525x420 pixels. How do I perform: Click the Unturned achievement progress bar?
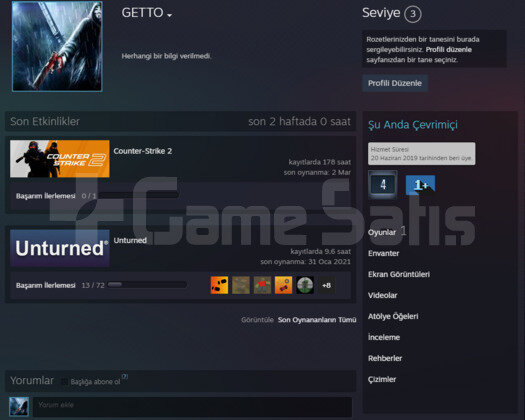pyautogui.click(x=147, y=285)
